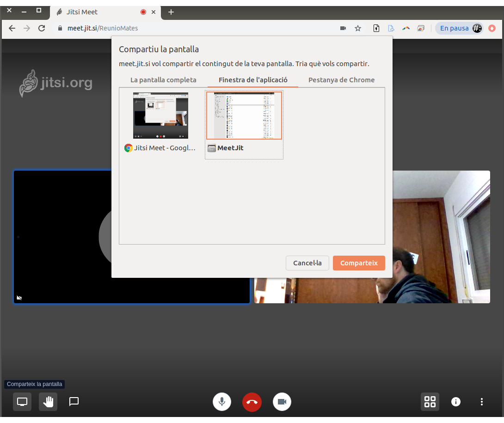504x423 pixels.
Task: Select the Finestra de l'aplicació tab
Action: click(253, 80)
